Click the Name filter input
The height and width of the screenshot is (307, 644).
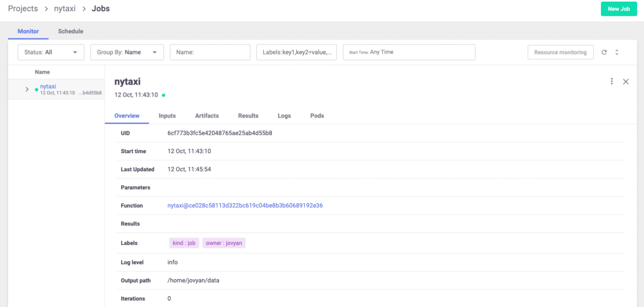point(210,52)
